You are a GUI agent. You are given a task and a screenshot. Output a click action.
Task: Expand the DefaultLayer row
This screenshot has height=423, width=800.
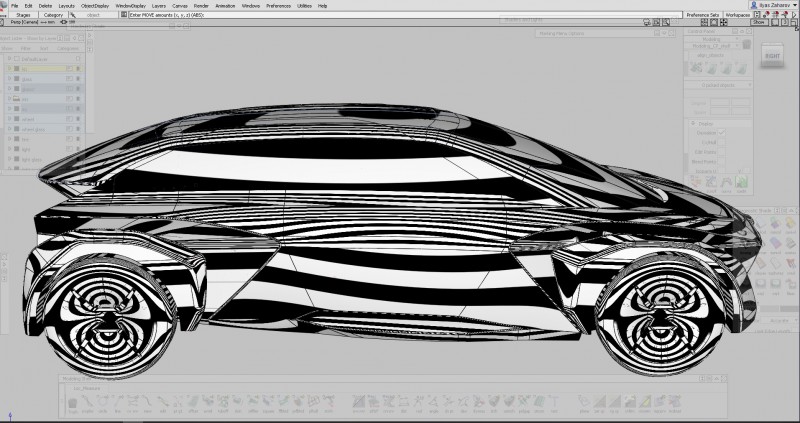point(9,59)
